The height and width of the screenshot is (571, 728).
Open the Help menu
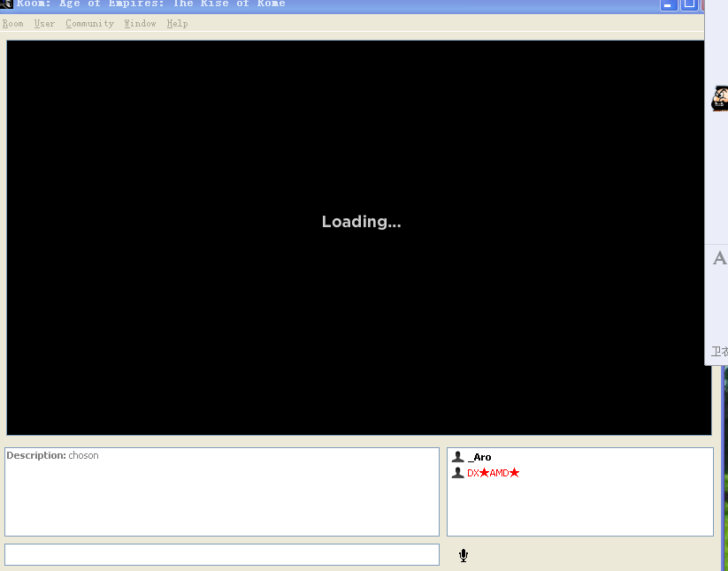177,24
